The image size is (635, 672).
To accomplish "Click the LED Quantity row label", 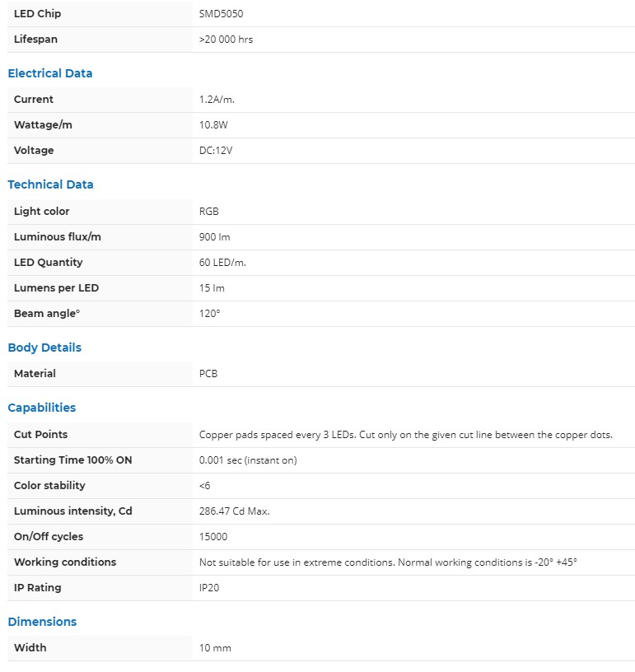I will (x=48, y=263).
